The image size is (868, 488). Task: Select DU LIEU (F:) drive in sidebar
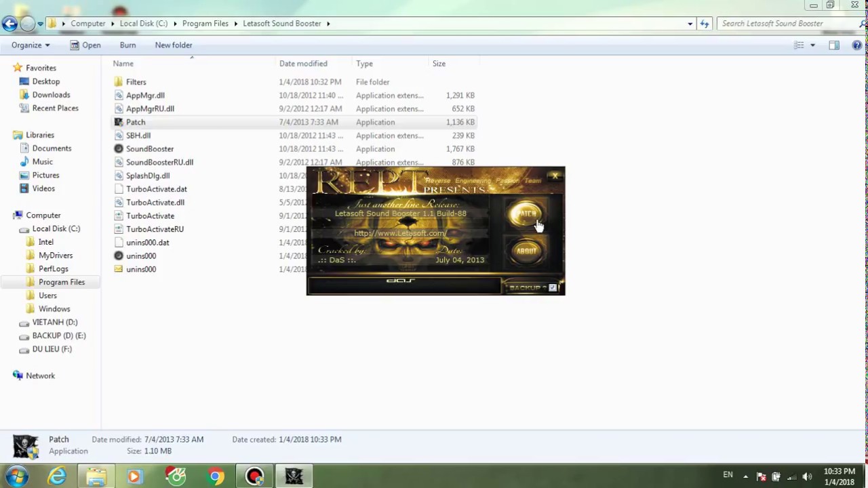click(52, 349)
